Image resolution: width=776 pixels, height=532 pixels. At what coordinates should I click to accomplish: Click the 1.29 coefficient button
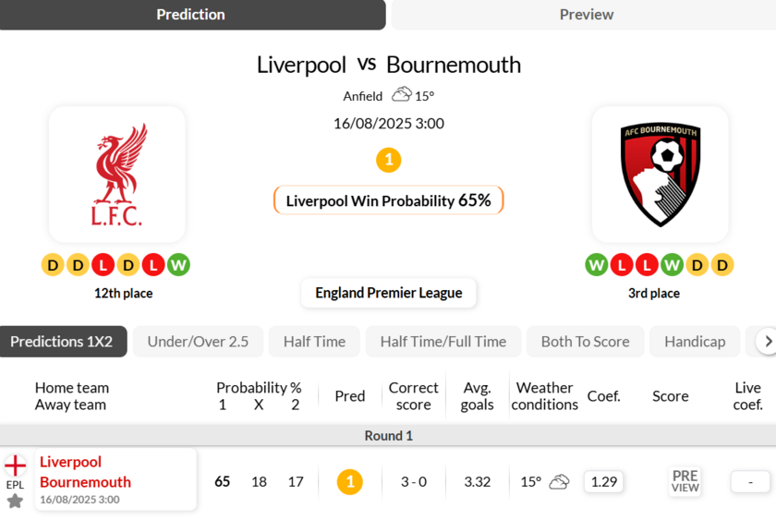point(603,481)
